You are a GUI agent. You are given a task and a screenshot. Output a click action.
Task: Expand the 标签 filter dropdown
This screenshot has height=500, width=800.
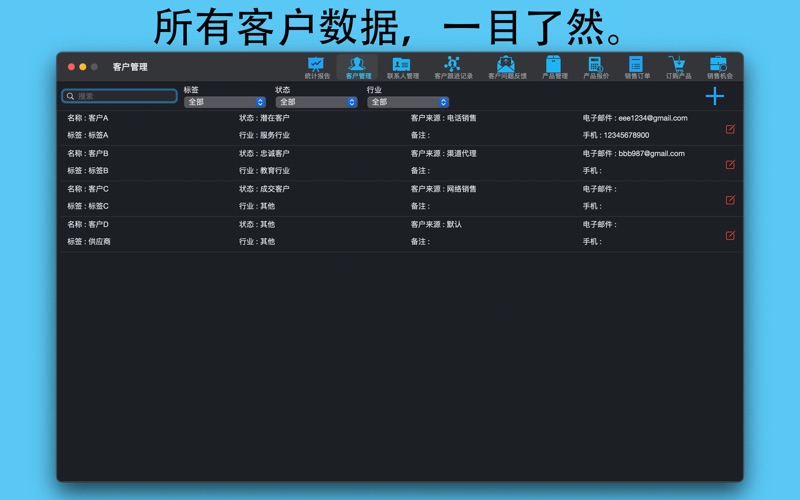click(x=224, y=102)
